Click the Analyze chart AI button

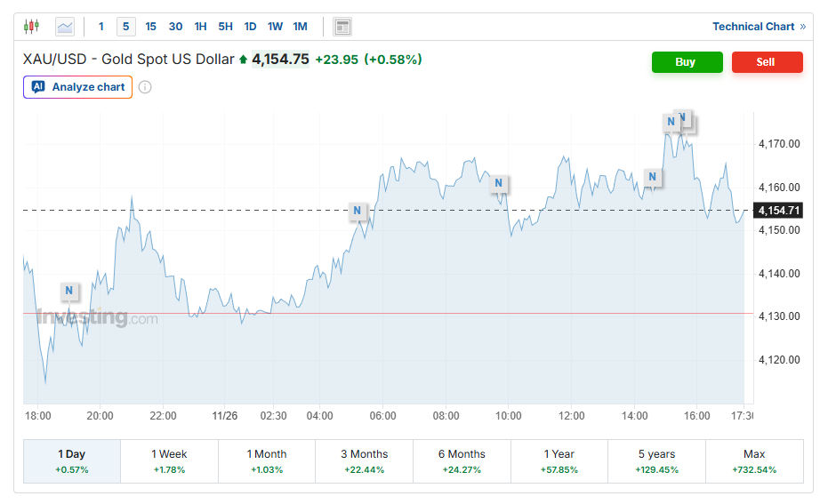tap(78, 87)
